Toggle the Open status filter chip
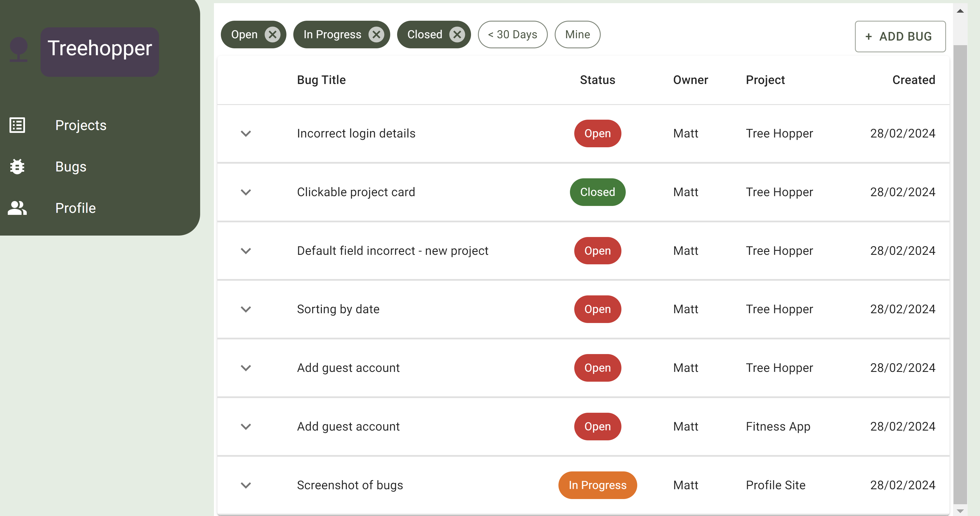Viewport: 980px width, 516px height. coord(244,35)
